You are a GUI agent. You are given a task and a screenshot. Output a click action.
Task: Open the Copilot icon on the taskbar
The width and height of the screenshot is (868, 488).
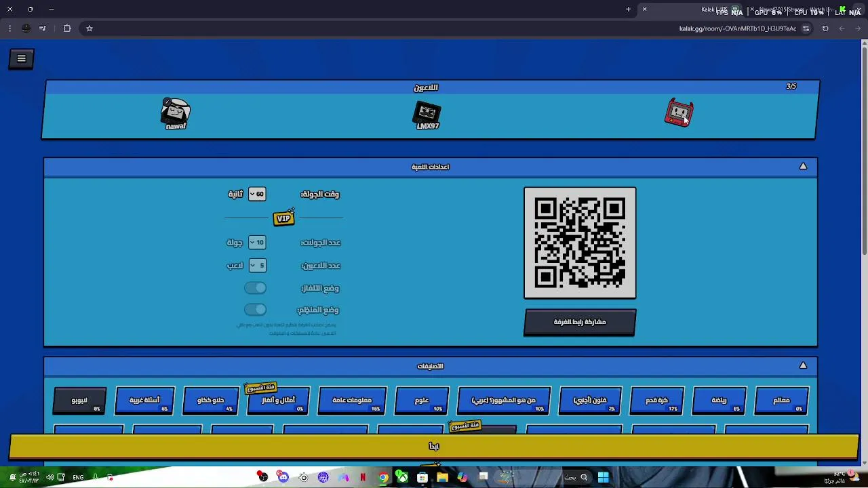click(x=462, y=477)
